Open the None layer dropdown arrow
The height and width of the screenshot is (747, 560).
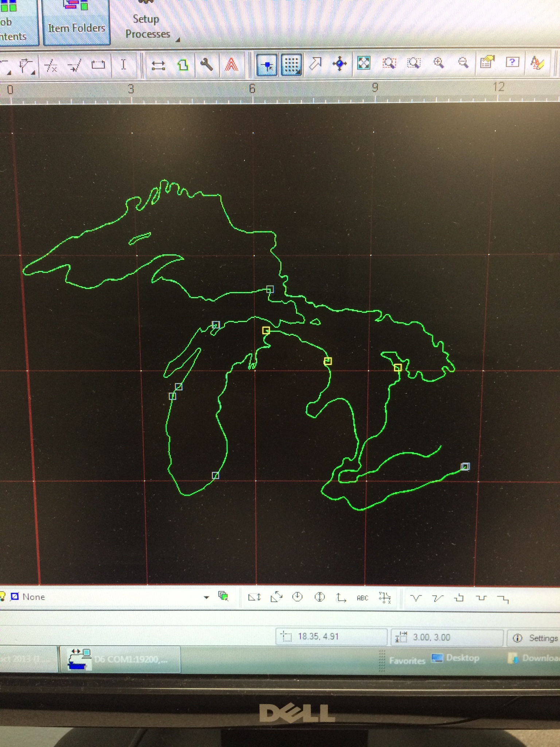click(206, 597)
